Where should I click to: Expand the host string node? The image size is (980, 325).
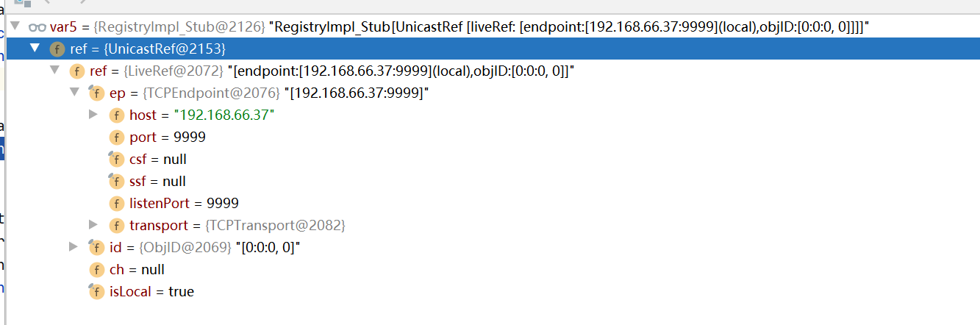(93, 115)
